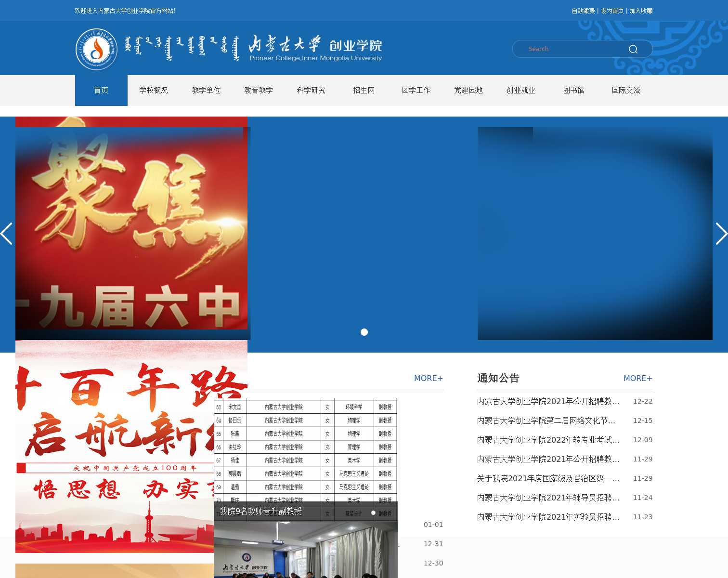The width and height of the screenshot is (728, 578).
Task: Click the Pioneer College circular logo
Action: pyautogui.click(x=96, y=49)
